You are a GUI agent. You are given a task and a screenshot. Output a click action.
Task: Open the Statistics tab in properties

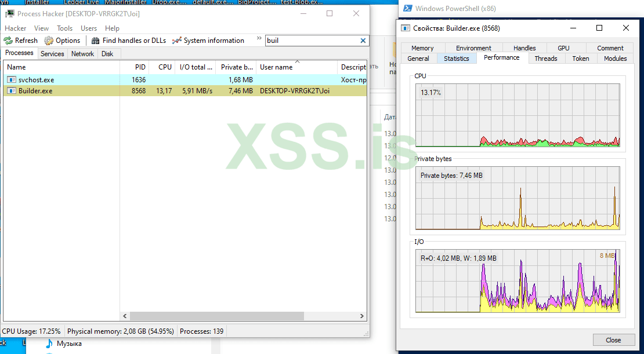[x=456, y=59]
